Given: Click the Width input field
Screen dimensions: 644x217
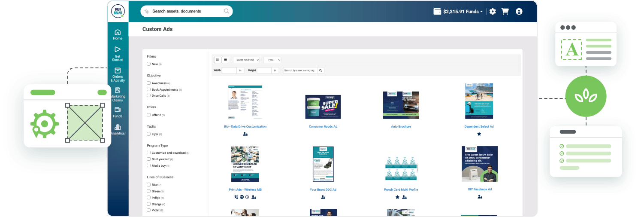Looking at the screenshot, I should pos(229,70).
